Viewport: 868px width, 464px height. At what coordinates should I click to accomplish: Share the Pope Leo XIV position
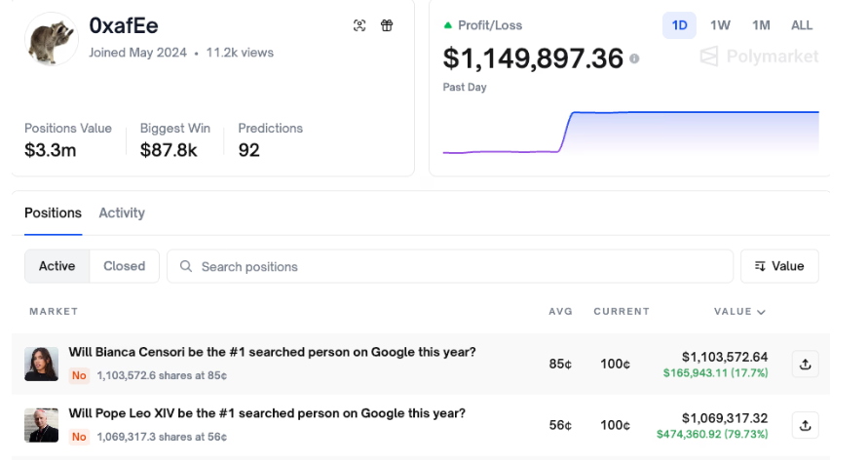pos(805,425)
